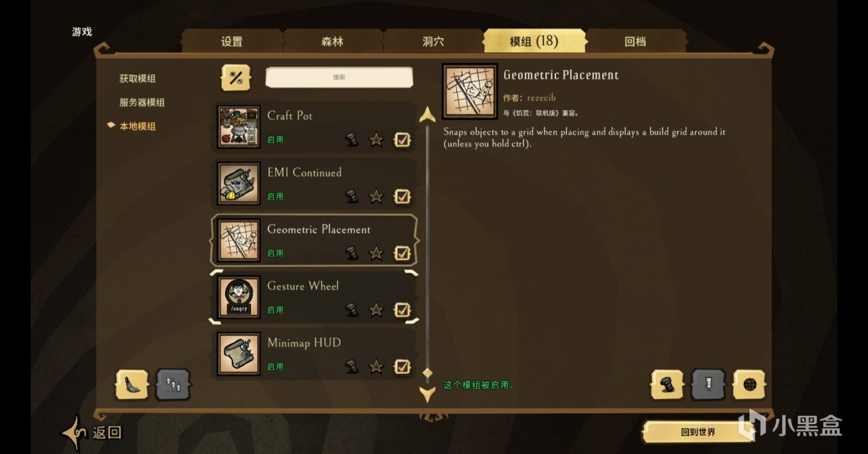Click the grey update mod icon

click(709, 385)
